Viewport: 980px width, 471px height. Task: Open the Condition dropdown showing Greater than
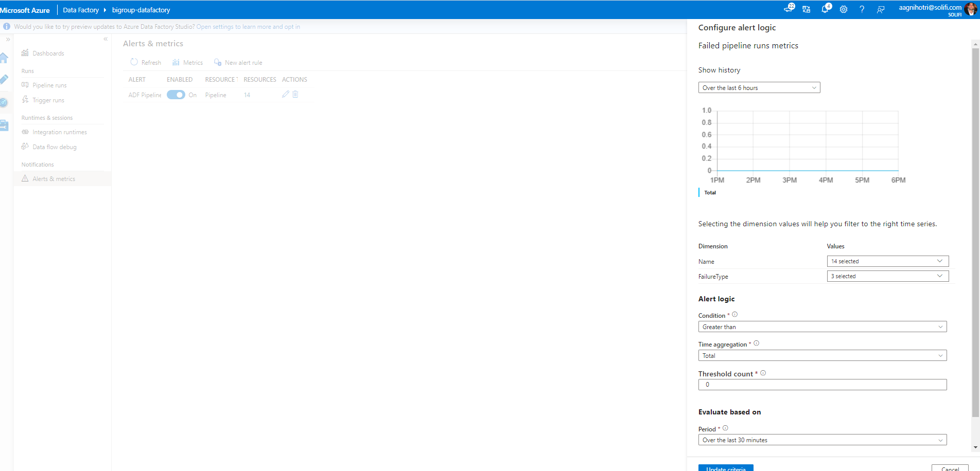(x=821, y=327)
